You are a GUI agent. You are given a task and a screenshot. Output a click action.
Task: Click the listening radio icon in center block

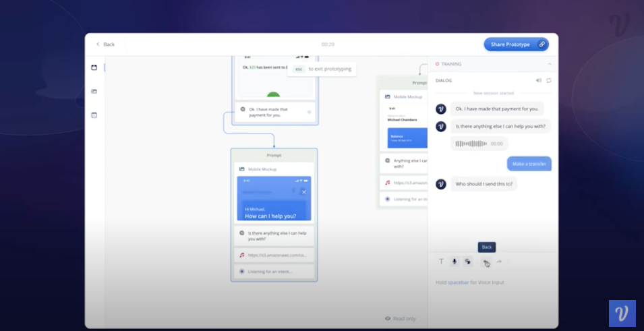(241, 272)
